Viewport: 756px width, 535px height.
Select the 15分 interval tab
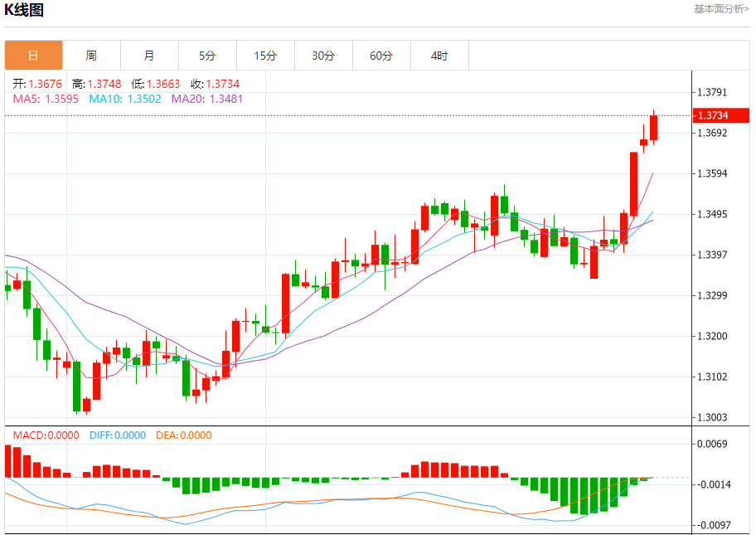click(x=265, y=56)
